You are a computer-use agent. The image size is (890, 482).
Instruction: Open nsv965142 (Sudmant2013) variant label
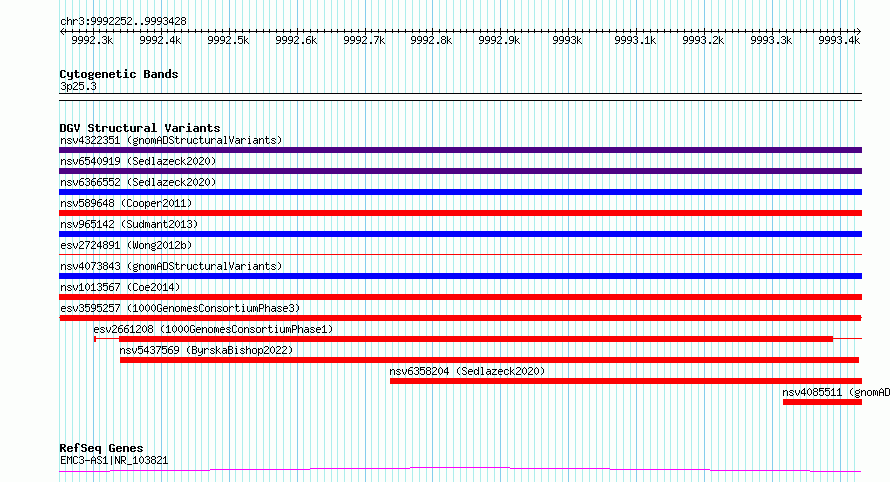[x=129, y=224]
